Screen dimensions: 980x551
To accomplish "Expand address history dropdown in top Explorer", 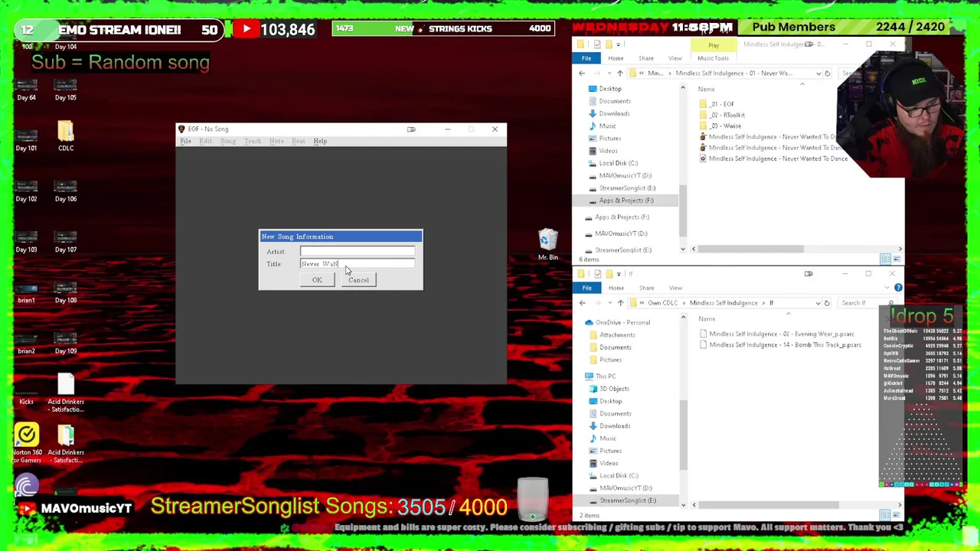I will click(818, 73).
